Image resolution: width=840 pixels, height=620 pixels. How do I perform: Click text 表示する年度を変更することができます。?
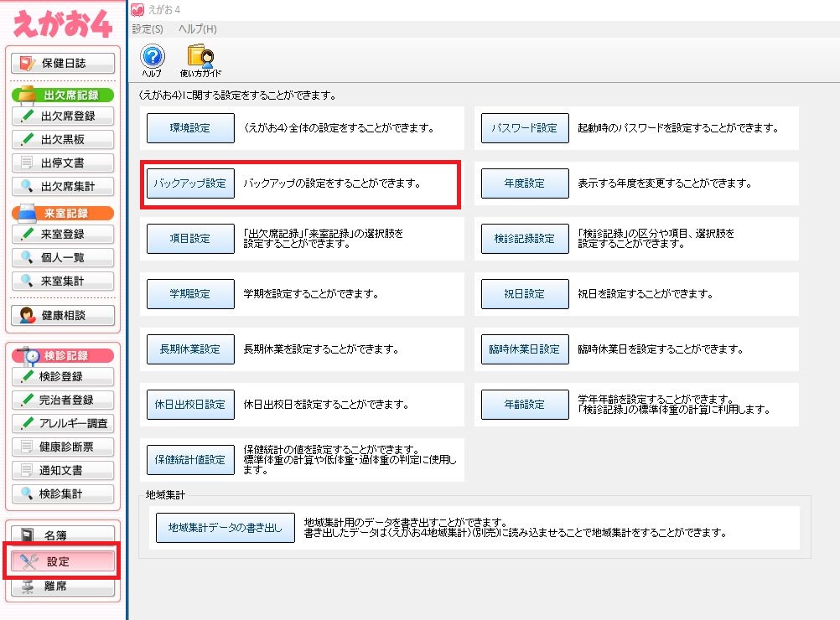[x=664, y=183]
